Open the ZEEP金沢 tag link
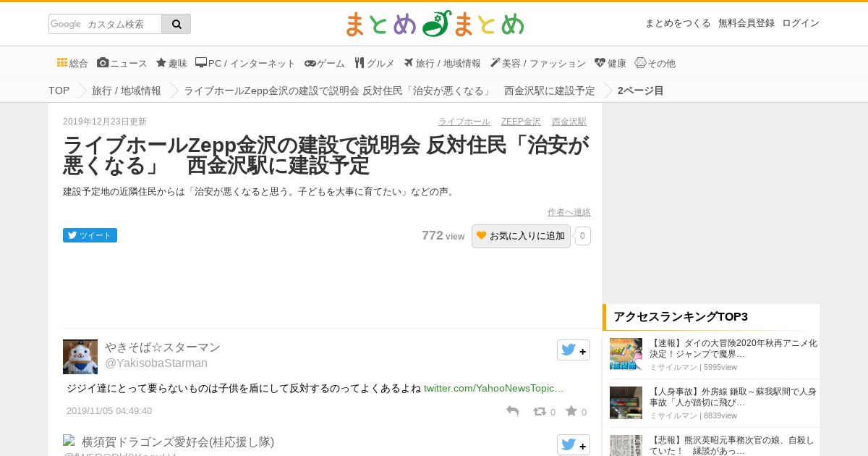Viewport: 868px width, 456px height. pyautogui.click(x=521, y=122)
